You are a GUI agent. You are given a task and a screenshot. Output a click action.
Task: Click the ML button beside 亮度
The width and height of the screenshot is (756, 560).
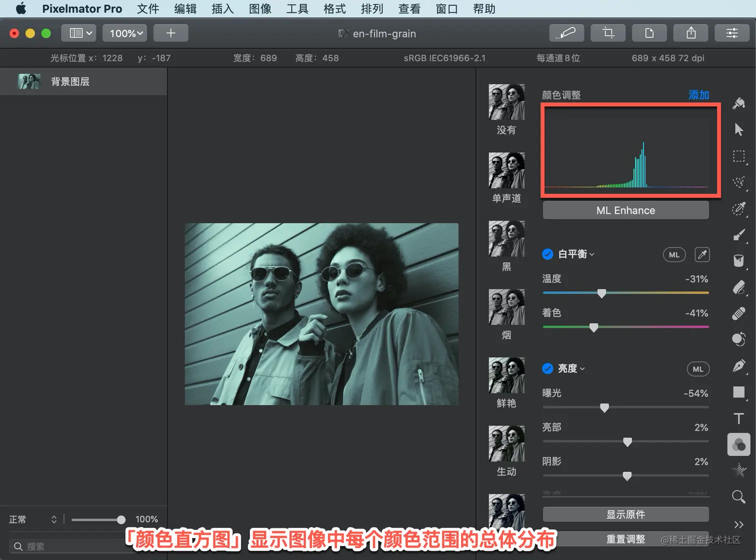(698, 369)
